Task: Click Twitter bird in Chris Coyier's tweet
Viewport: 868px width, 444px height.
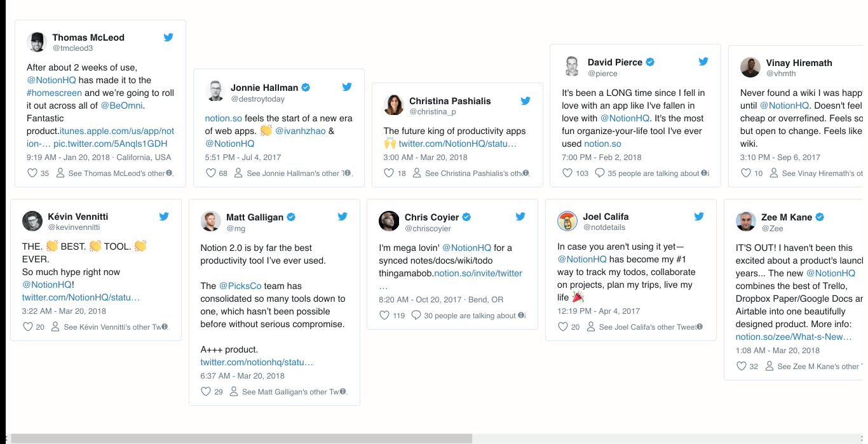Action: point(520,217)
